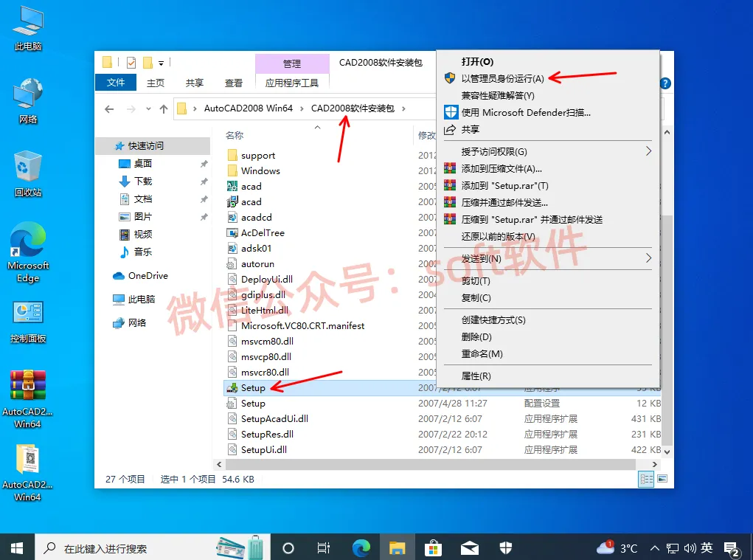Click the 管理 contextual tab header
Viewport: 753px width, 560px height.
pyautogui.click(x=292, y=63)
